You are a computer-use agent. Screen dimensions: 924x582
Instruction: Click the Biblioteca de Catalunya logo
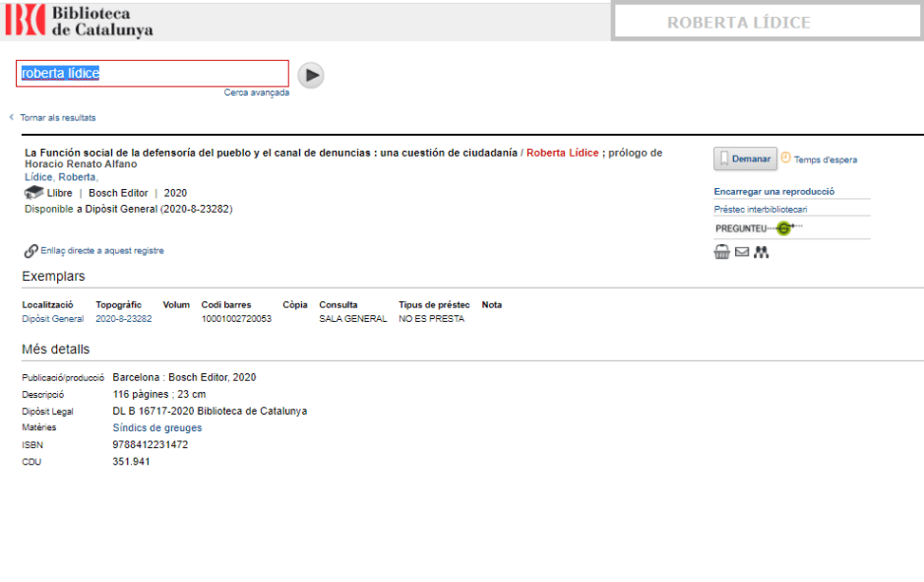coord(81,21)
